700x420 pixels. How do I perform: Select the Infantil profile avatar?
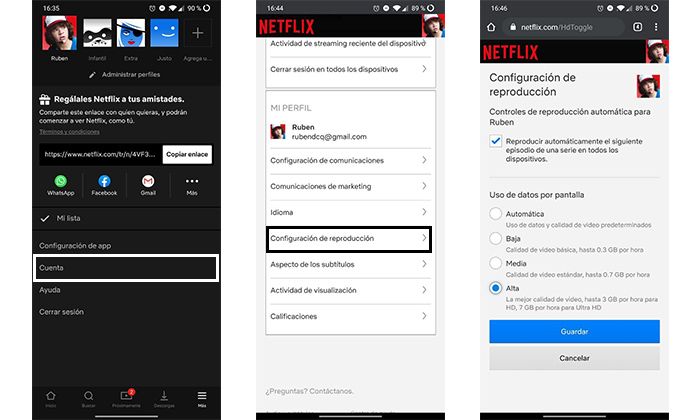tap(97, 33)
